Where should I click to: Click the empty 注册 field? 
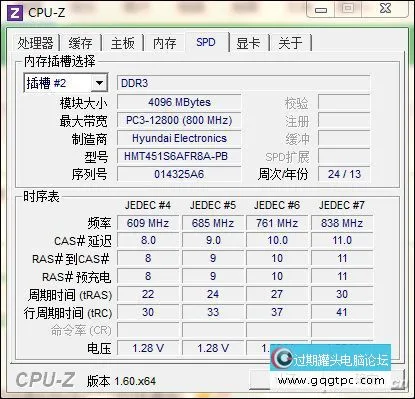(344, 120)
